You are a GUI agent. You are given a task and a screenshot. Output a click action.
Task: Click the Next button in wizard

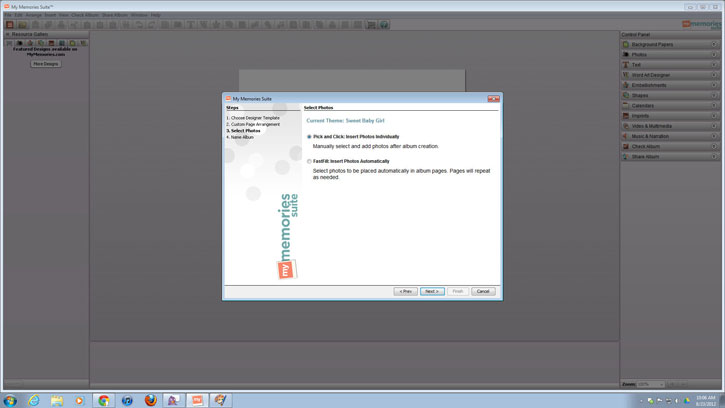coord(432,291)
